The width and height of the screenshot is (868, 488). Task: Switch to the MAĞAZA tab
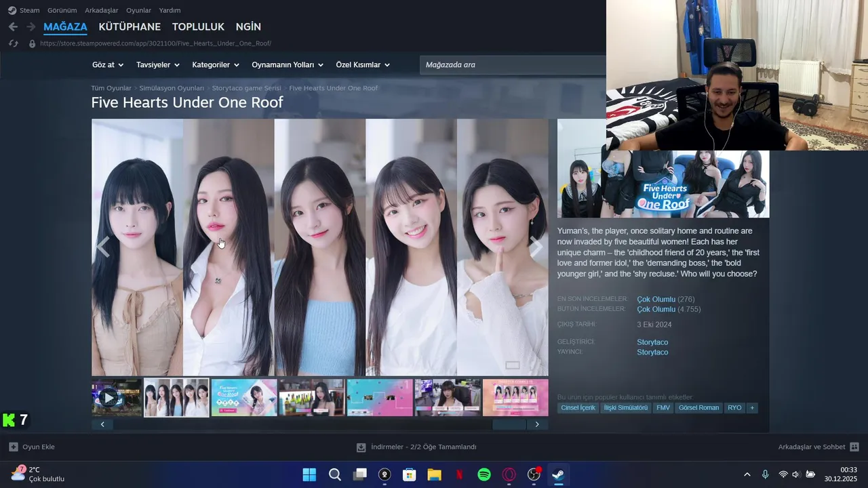(x=65, y=27)
